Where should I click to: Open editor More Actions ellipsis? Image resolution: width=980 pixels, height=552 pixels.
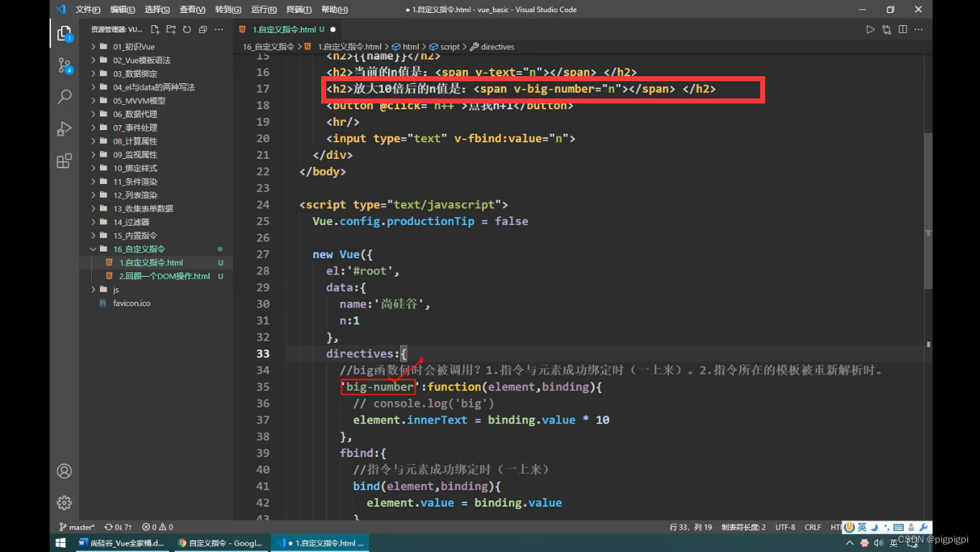(919, 29)
